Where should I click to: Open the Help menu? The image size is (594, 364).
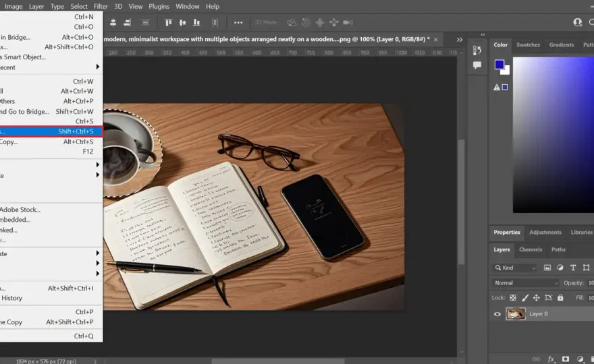click(x=213, y=7)
